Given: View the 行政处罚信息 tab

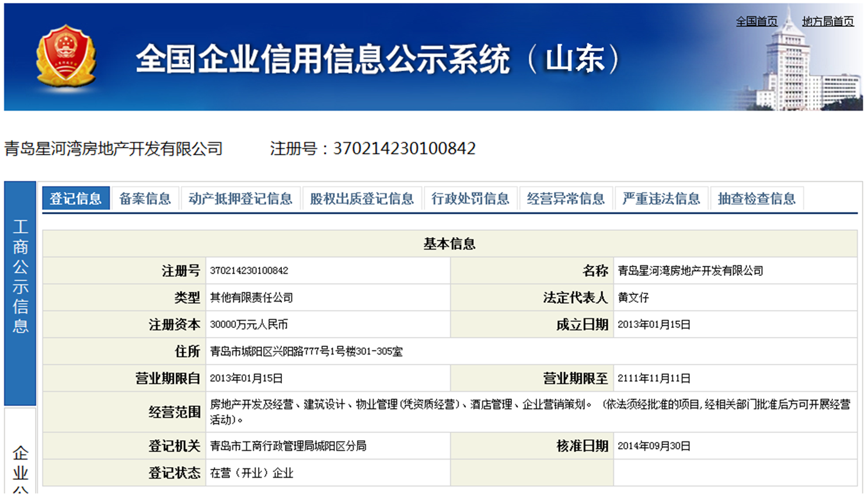Looking at the screenshot, I should 470,199.
